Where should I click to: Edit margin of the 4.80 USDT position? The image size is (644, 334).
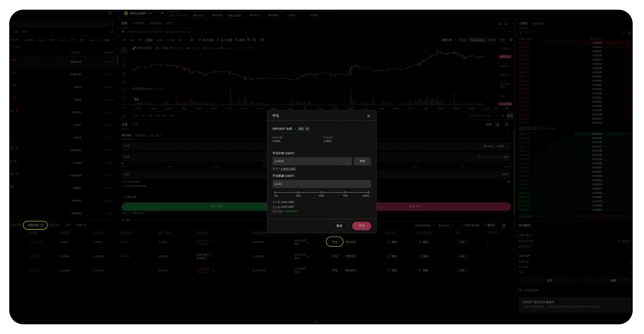click(308, 242)
